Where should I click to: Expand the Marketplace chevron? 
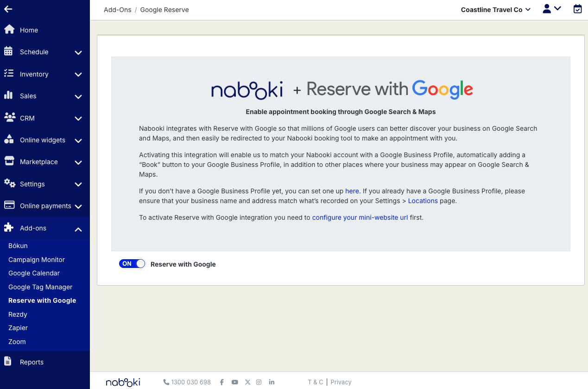[x=78, y=162]
